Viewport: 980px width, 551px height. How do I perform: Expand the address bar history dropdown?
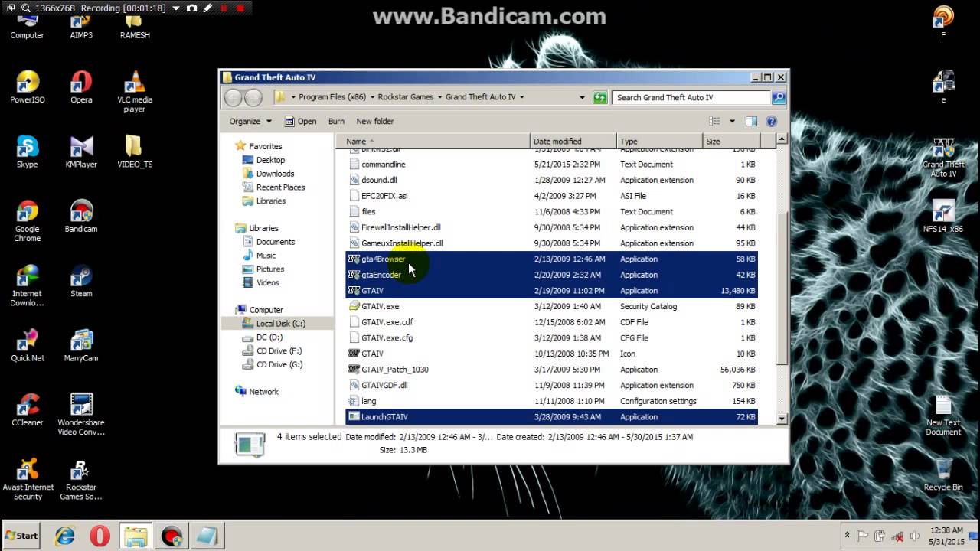pyautogui.click(x=582, y=97)
